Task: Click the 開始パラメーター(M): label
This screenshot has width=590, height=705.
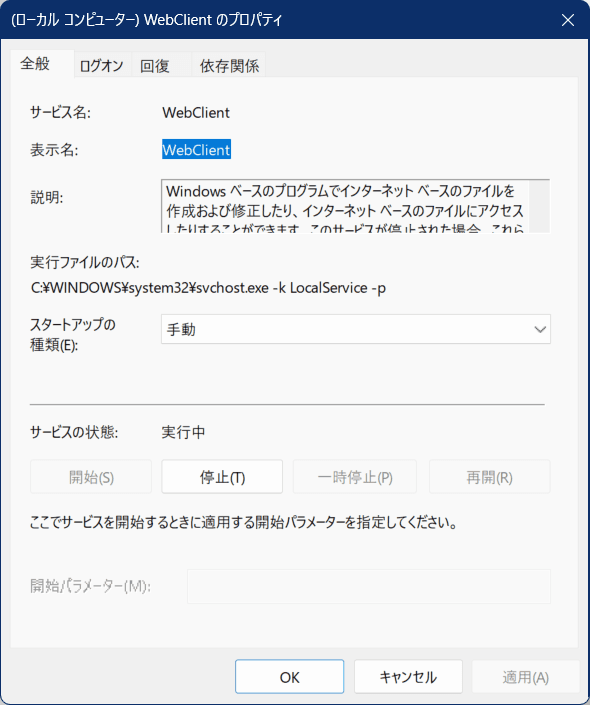Action: point(90,586)
